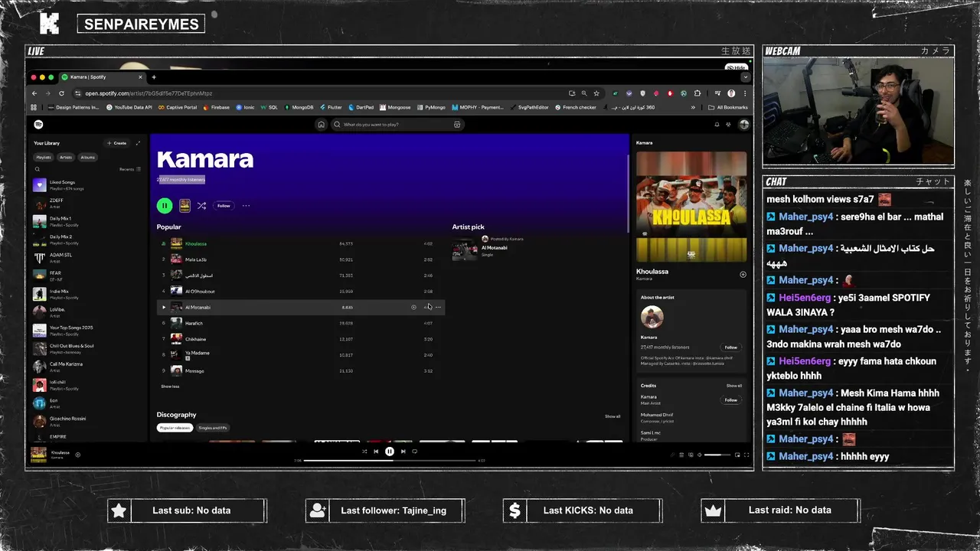
Task: Select the Mala La3b track row
Action: [300, 259]
